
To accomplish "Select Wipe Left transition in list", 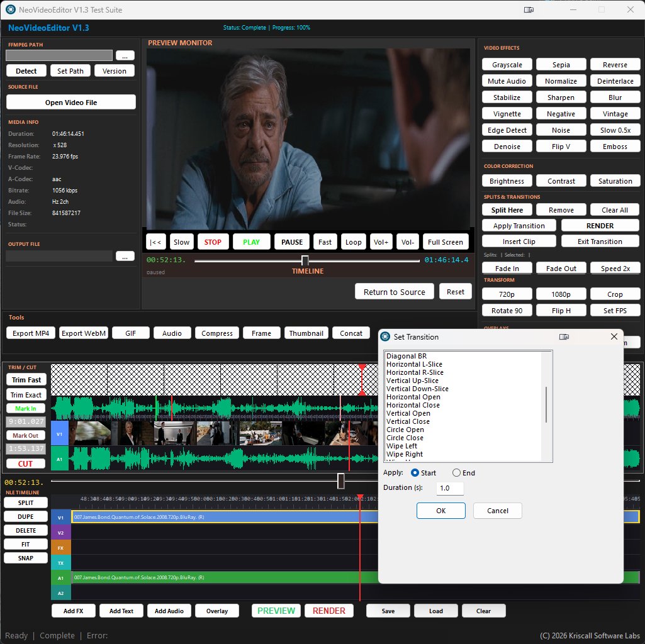I will tap(401, 446).
